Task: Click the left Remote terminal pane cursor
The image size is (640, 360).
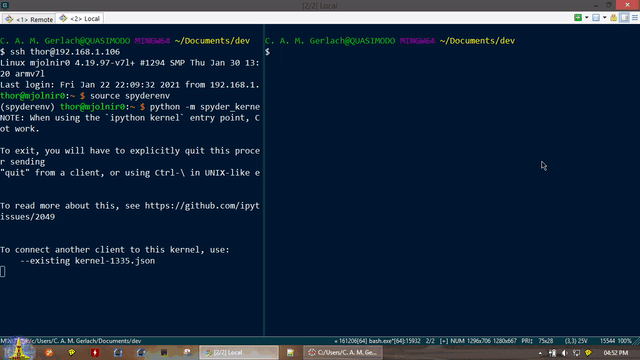Action: (x=3, y=271)
